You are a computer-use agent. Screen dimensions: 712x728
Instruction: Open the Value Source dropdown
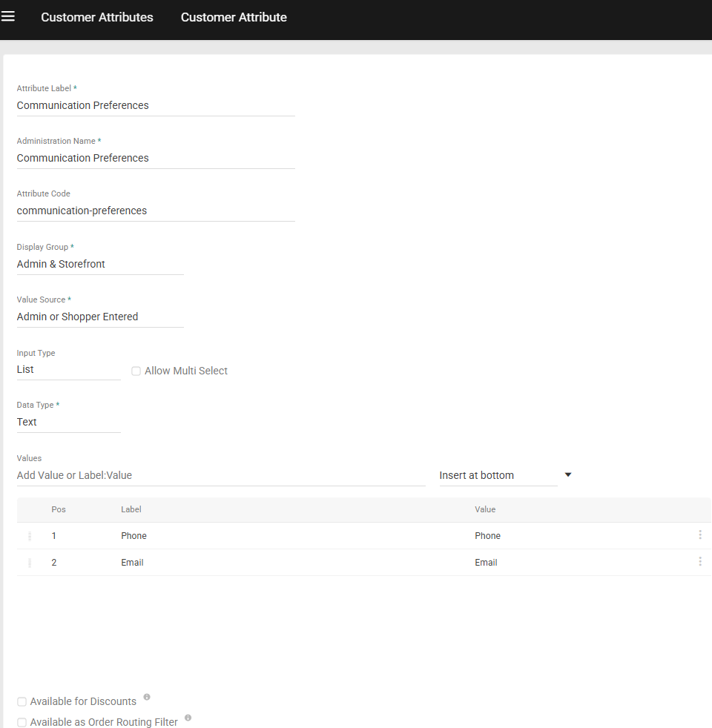pos(100,317)
